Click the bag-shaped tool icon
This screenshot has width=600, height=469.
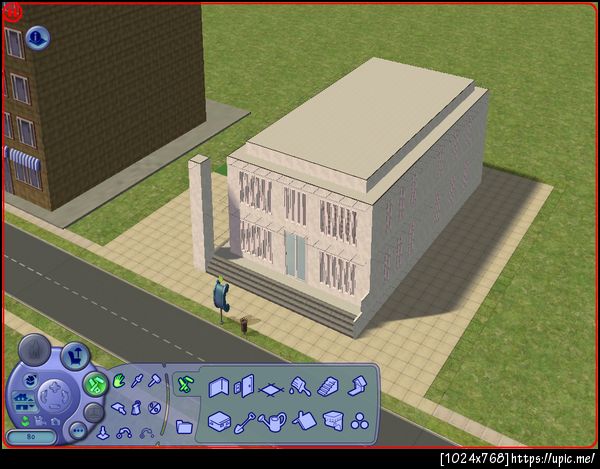tap(136, 408)
